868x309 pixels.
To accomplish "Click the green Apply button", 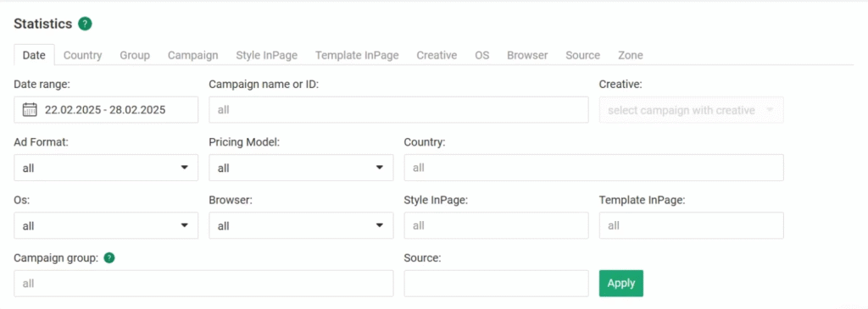I will [x=621, y=283].
